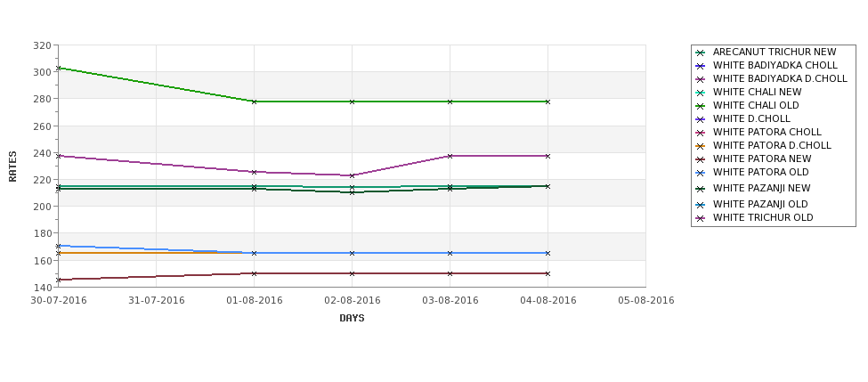Screen dimensions: 868x382
Task: Click the WHITE PATORA OLD blue legend marker
Action: point(701,173)
